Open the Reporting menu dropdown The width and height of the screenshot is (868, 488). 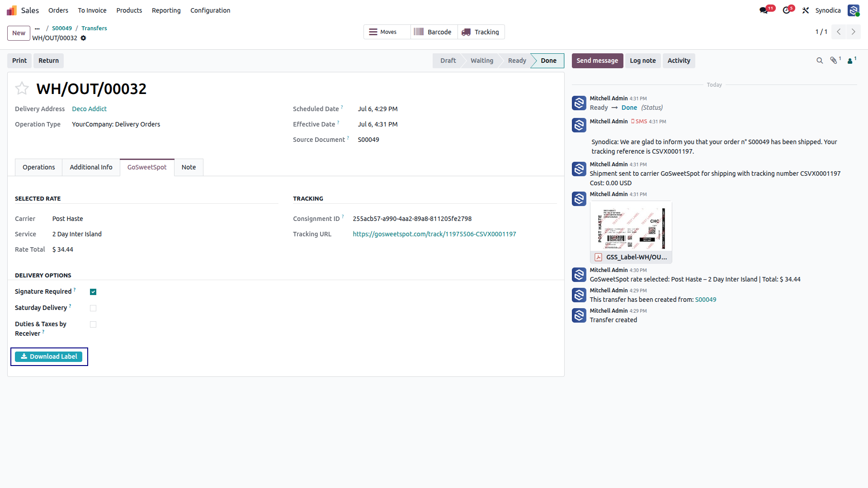click(166, 10)
